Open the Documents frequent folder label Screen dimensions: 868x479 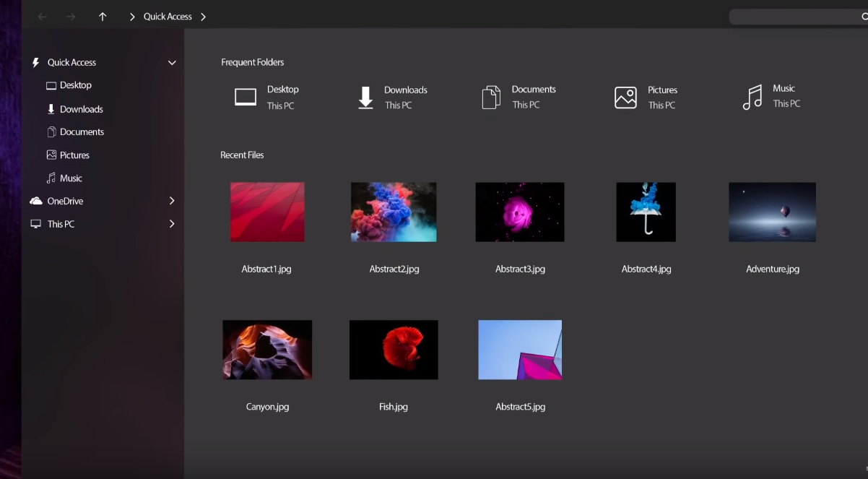click(534, 90)
